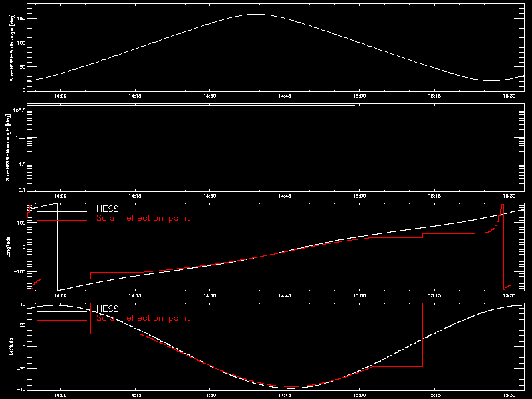Click the '1.0' tick on Sun-HESSI-Noon axis

coord(22,164)
